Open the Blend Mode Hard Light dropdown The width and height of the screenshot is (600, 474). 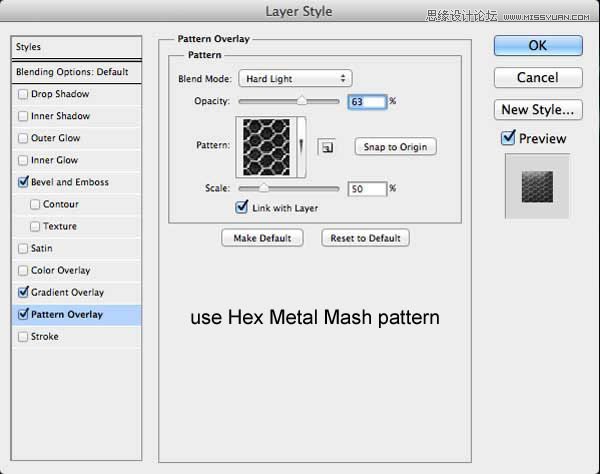tap(295, 78)
